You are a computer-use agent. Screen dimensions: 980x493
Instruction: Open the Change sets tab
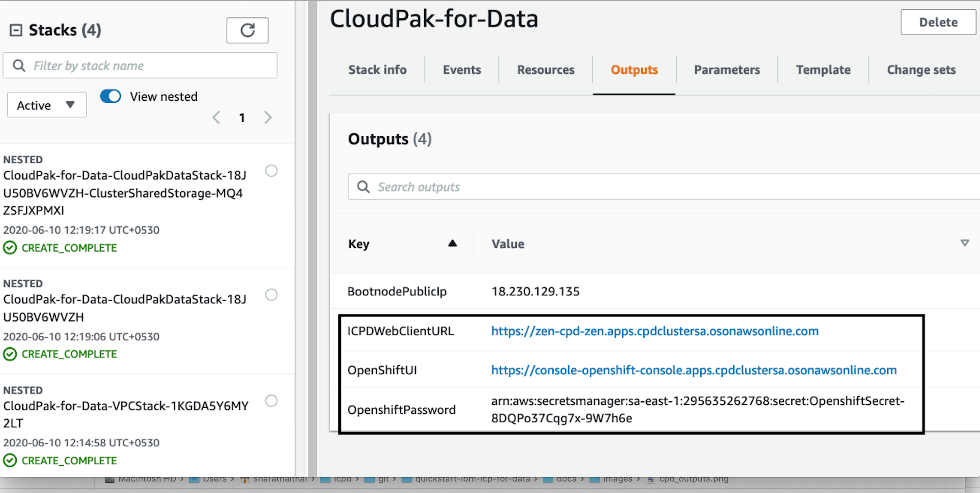click(921, 70)
